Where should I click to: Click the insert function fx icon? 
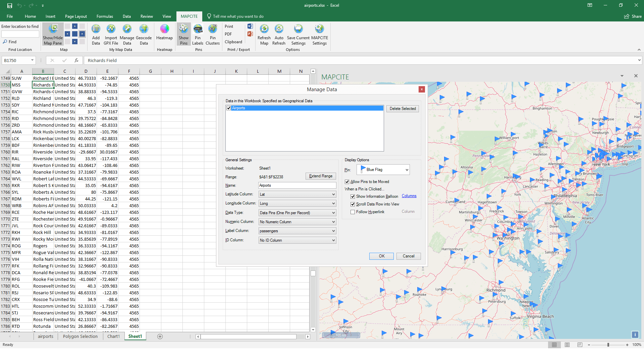(x=76, y=60)
